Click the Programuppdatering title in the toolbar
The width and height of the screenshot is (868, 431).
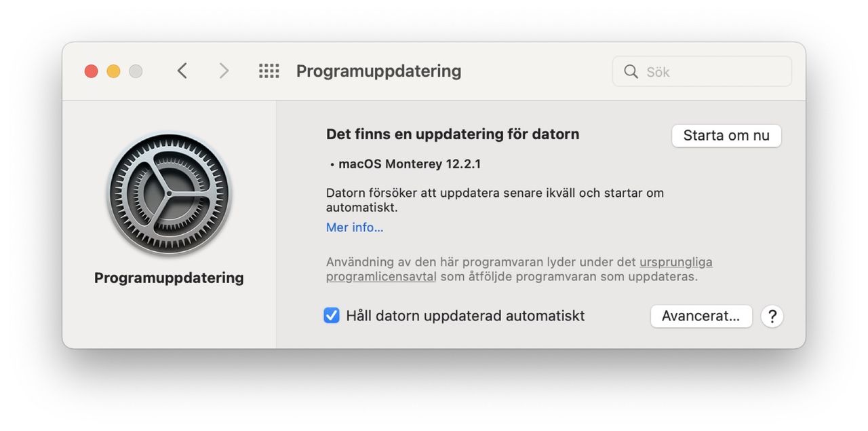[378, 71]
